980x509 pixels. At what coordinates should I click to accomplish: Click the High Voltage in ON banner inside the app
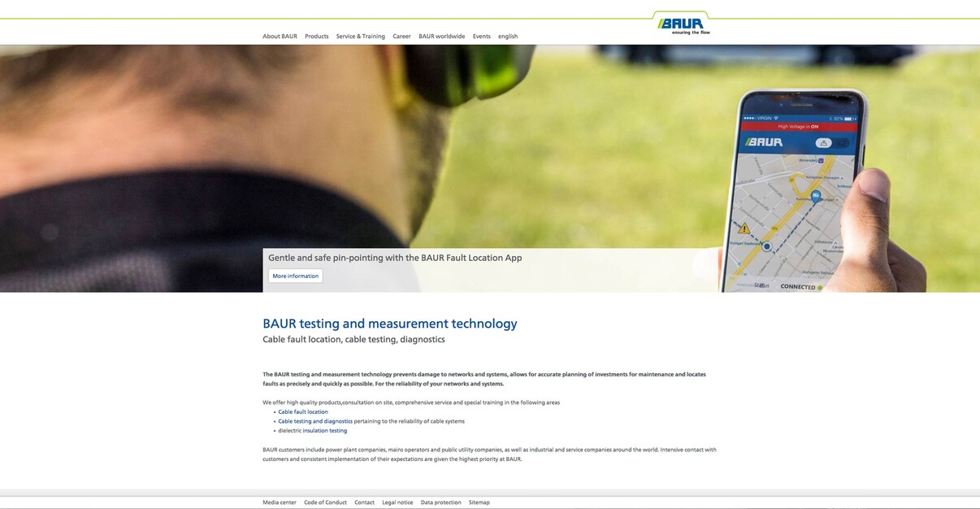pos(798,126)
